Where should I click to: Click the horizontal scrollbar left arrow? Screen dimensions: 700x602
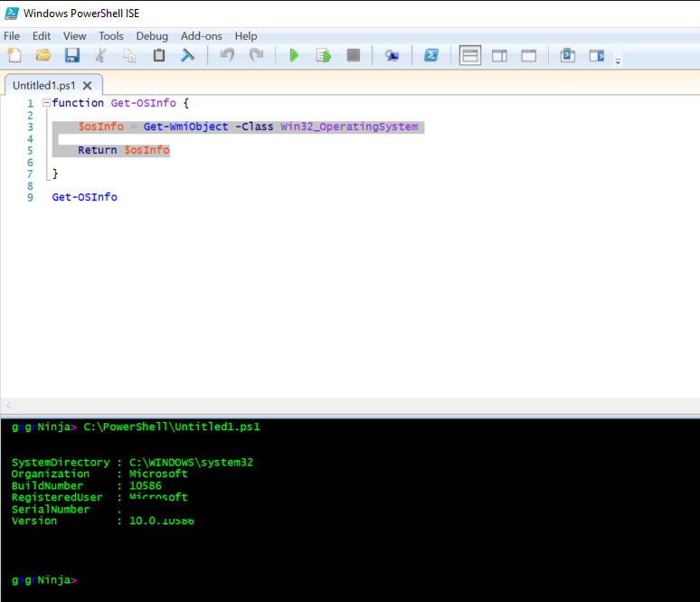8,407
